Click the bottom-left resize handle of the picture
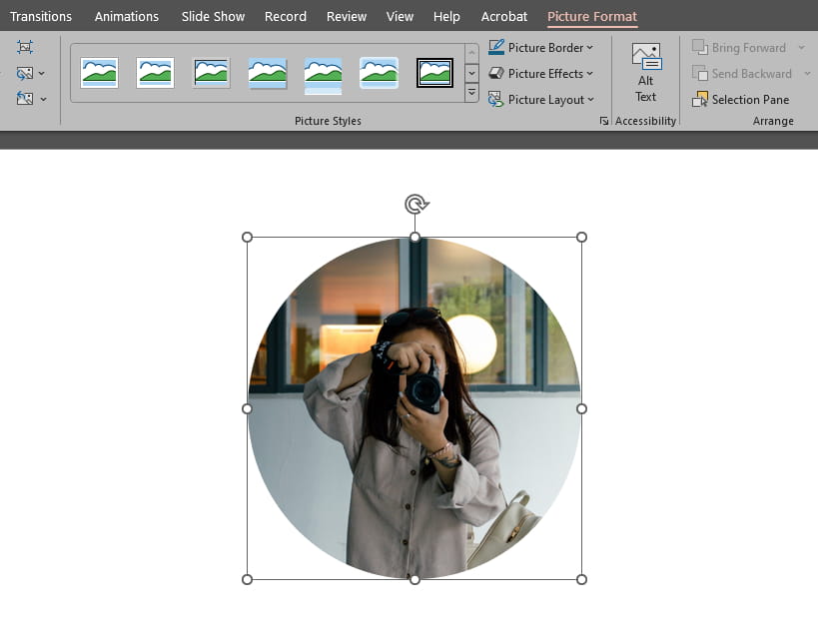 coord(248,579)
